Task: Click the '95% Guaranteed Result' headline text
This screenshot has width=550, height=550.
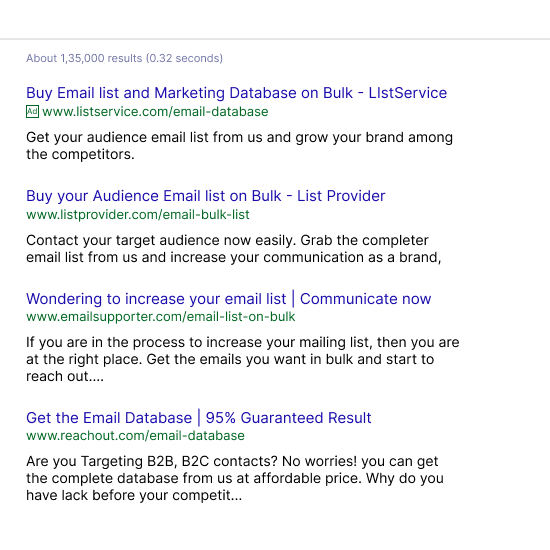Action: 288,418
